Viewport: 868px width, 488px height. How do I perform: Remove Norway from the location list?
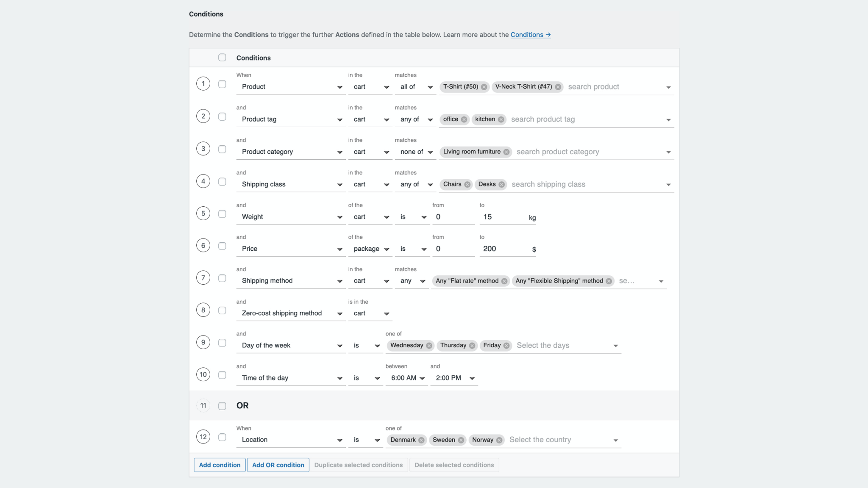[x=499, y=440]
